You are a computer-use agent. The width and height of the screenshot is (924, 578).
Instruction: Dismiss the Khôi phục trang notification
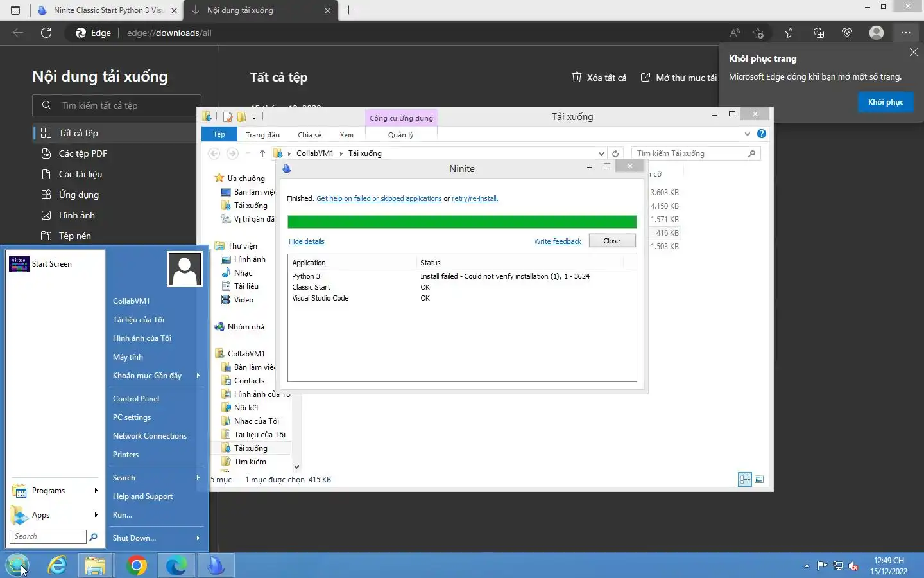(x=914, y=52)
